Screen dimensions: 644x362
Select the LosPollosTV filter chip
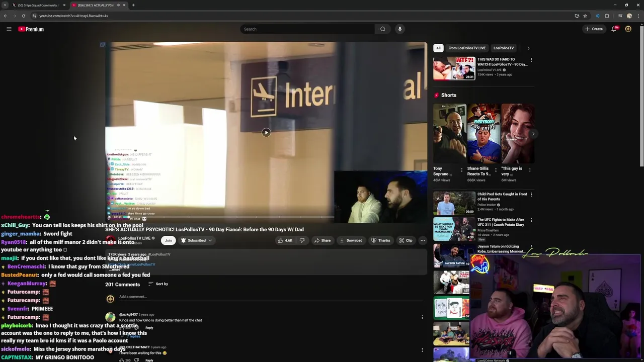tap(504, 48)
